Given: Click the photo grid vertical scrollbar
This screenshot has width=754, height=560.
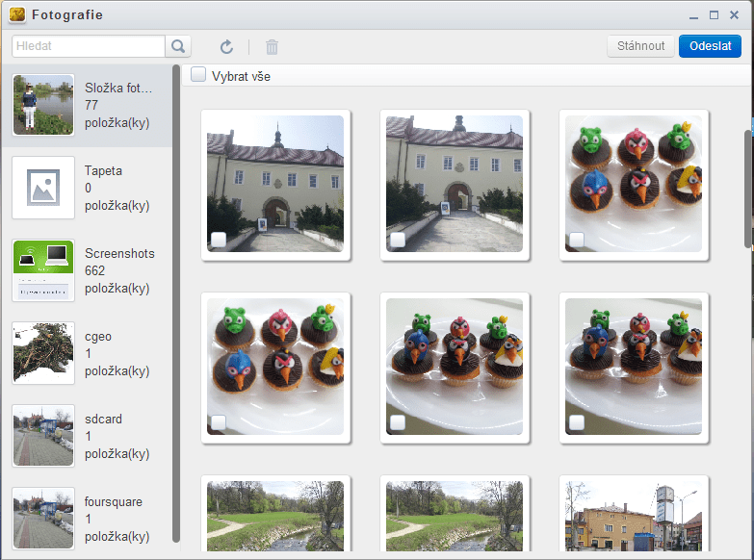Looking at the screenshot, I should pyautogui.click(x=749, y=189).
